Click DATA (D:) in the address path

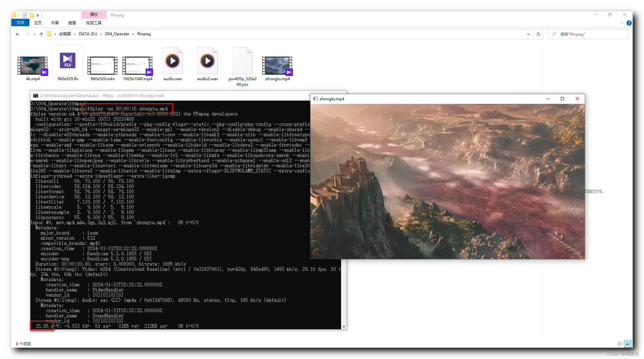tap(88, 34)
